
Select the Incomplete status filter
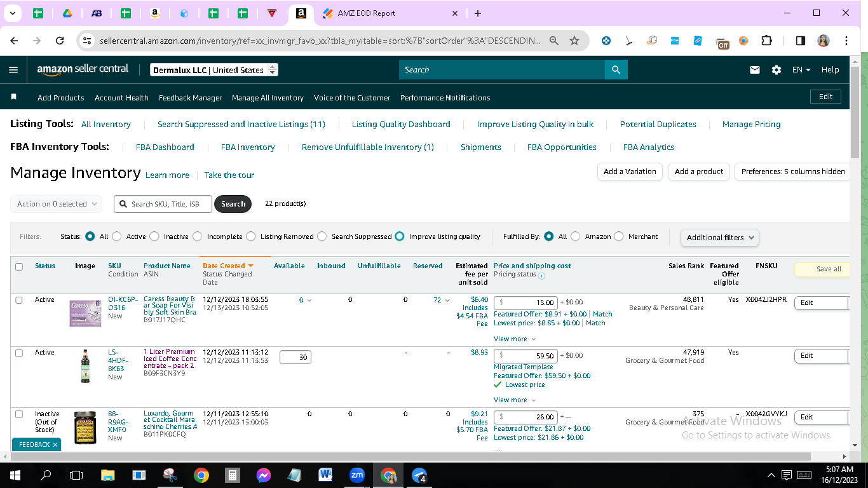click(198, 236)
